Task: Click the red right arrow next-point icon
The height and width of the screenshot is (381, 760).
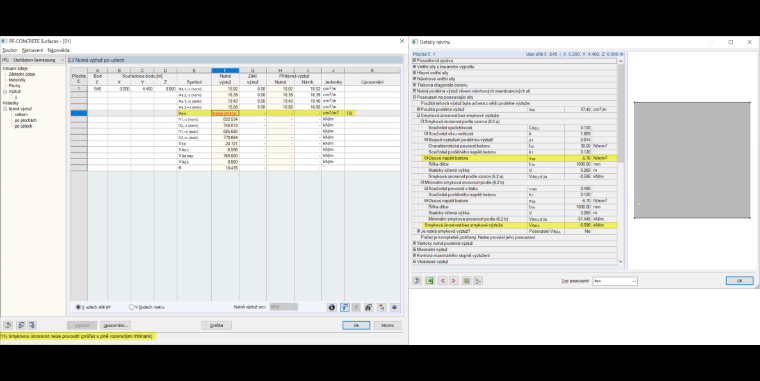Action: click(454, 281)
